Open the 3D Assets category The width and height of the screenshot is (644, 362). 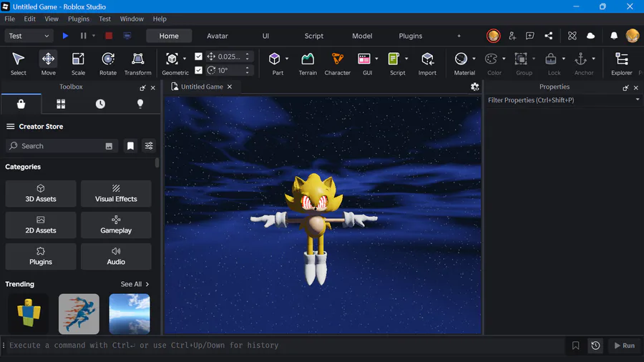click(x=41, y=193)
